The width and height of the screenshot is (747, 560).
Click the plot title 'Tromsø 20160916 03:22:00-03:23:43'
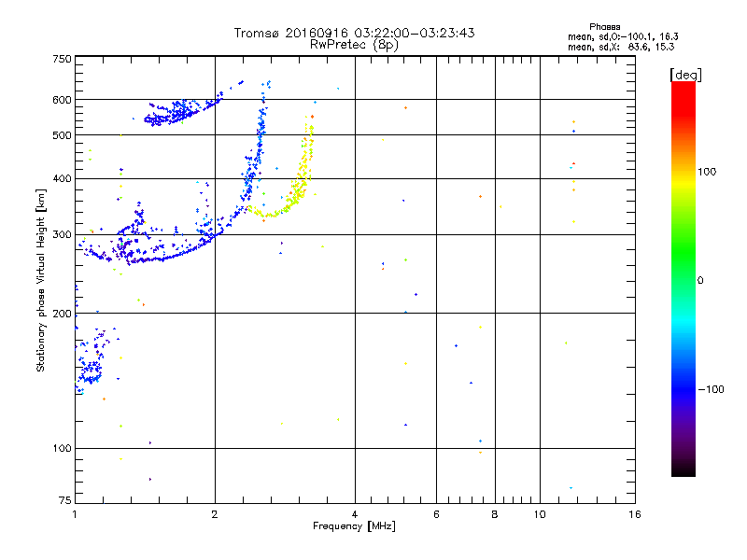coord(354,33)
